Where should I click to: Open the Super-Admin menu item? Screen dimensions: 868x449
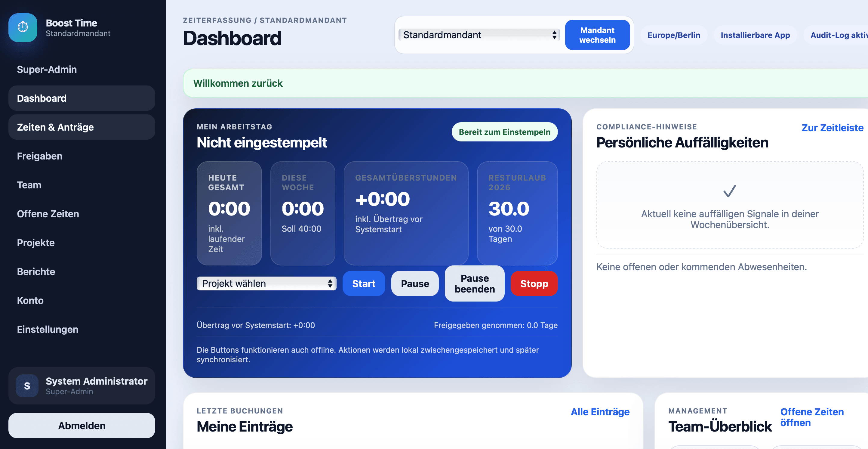[82, 69]
